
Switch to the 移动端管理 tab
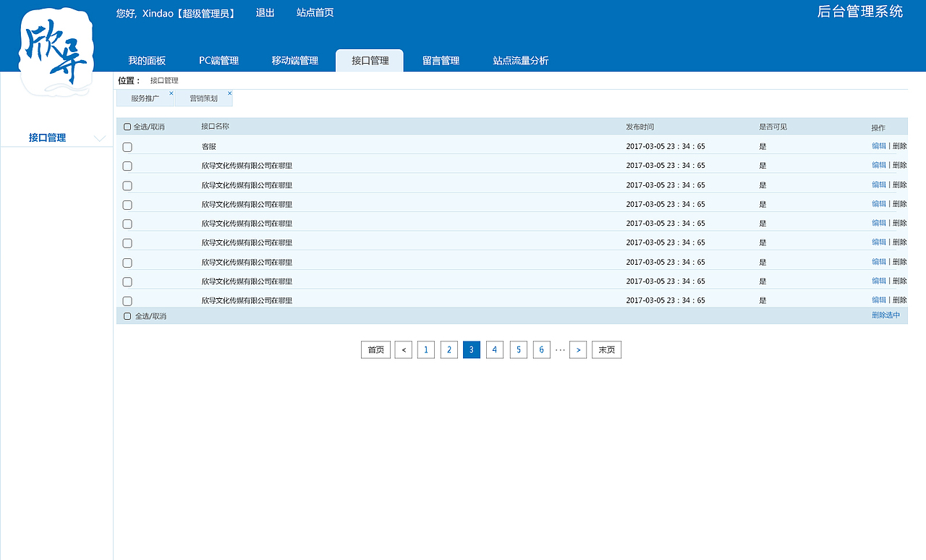(295, 61)
